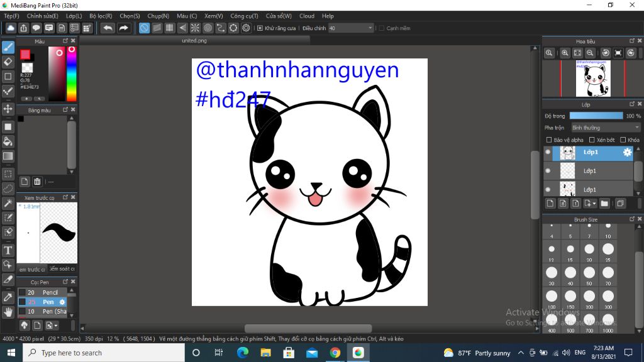The image size is (644, 362).
Task: Select the Move tool
Action: 8,109
